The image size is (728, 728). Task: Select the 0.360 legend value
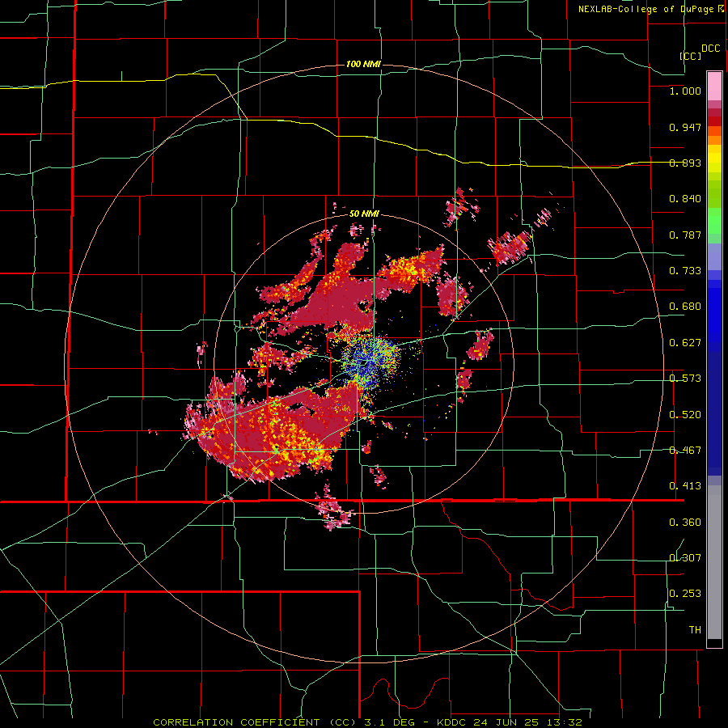coord(685,523)
